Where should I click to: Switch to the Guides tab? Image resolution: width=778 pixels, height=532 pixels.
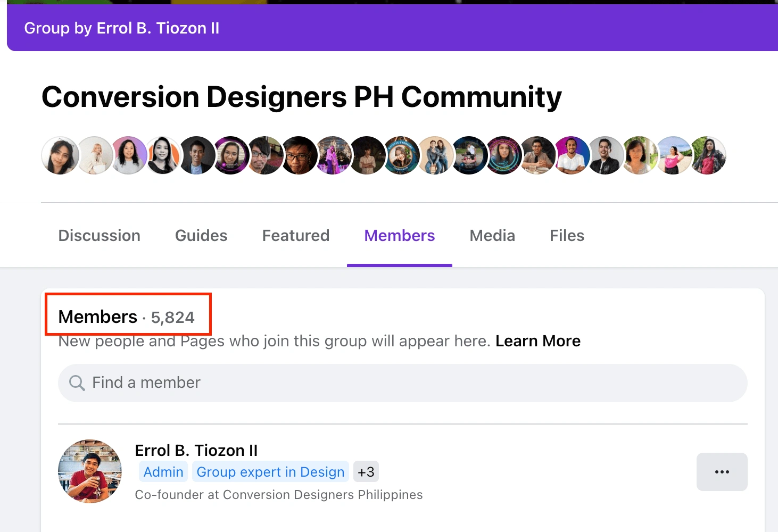click(x=201, y=236)
